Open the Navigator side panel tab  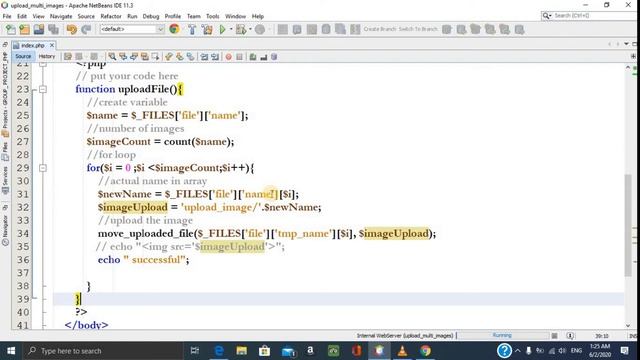coord(5,230)
